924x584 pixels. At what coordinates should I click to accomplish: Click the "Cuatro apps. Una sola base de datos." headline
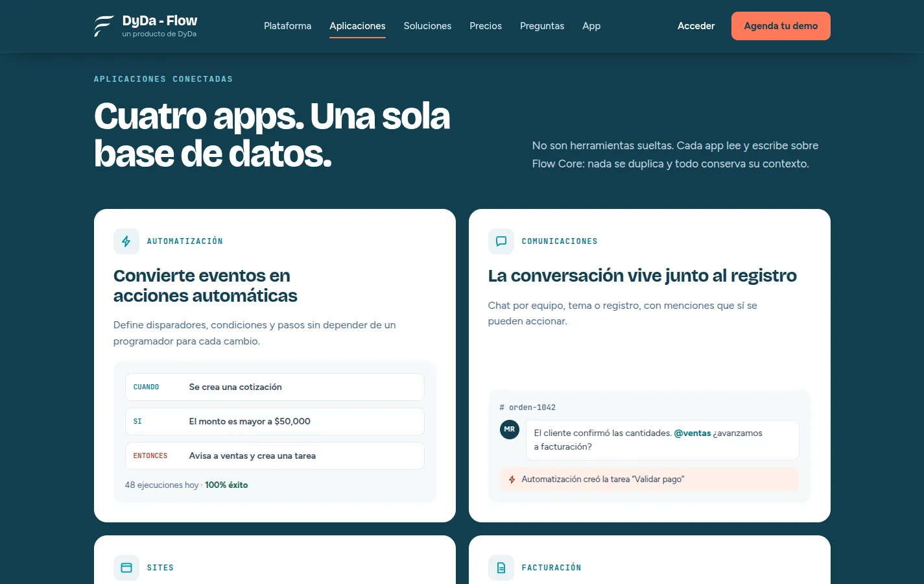click(272, 135)
